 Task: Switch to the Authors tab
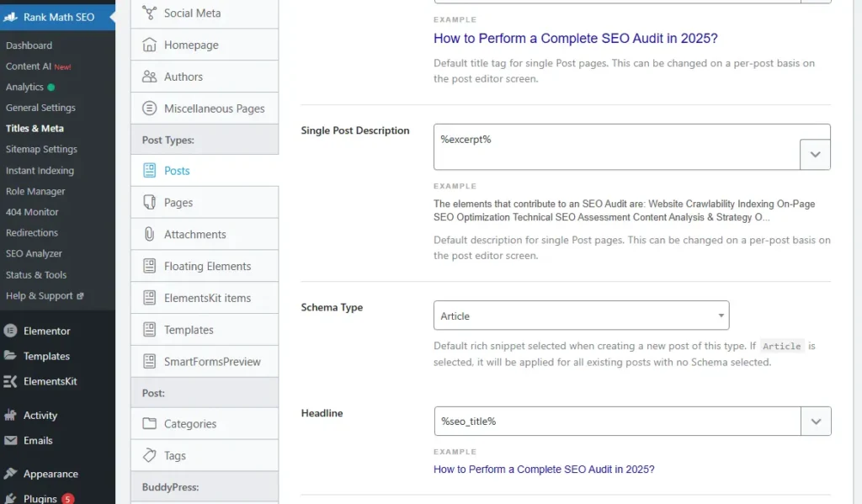(x=205, y=77)
